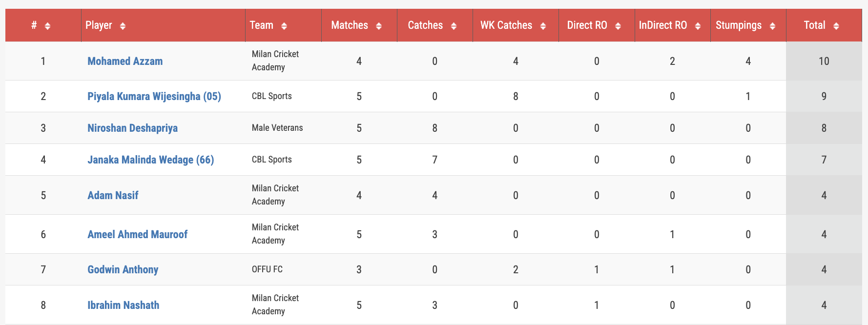View Godwin Anthony player page

tap(123, 269)
